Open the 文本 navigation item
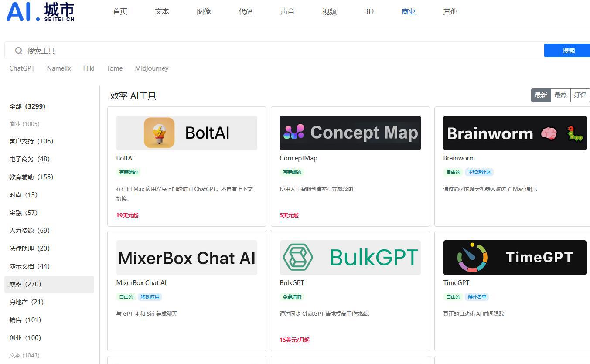Screen dimensions: 590x364 (162, 12)
